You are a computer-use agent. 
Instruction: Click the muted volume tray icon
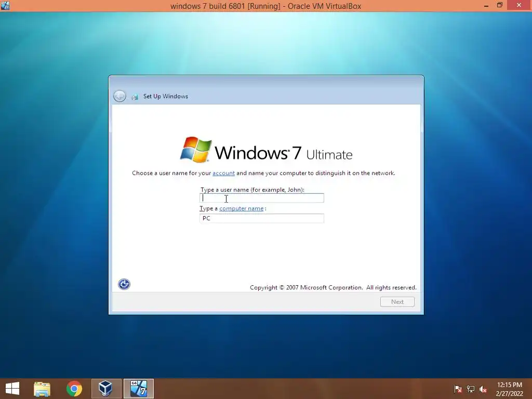point(483,389)
